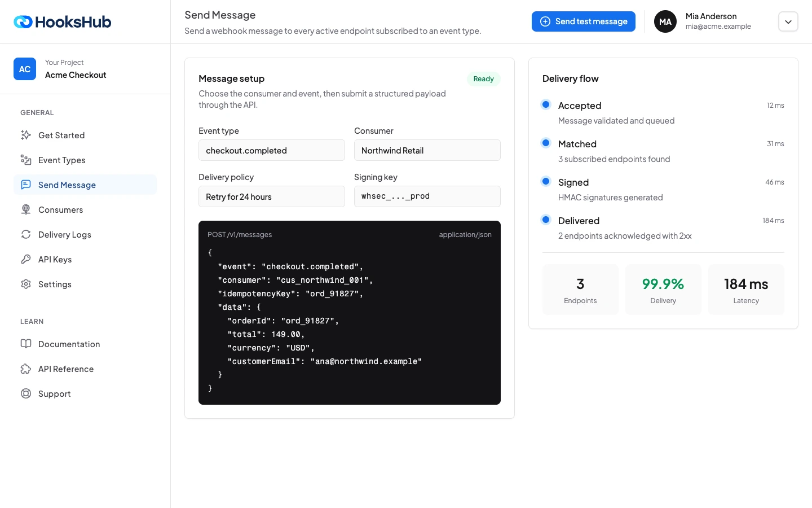Click the Ready status badge
The image size is (812, 508).
pos(484,79)
